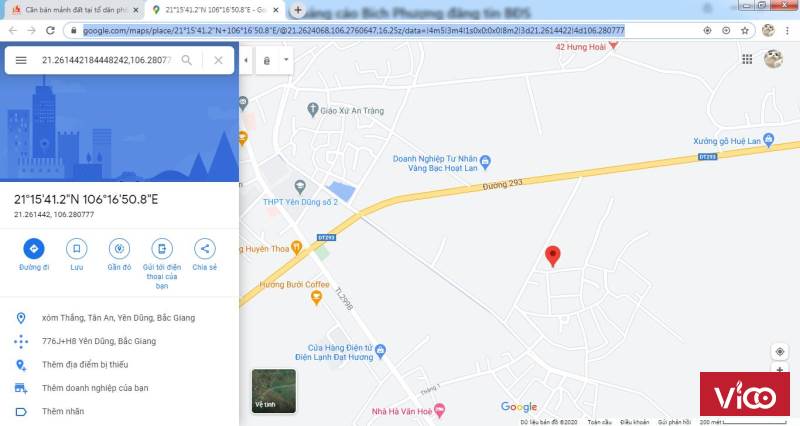The image size is (800, 426).
Task: Open the Google Maps hamburger menu
Action: click(21, 60)
